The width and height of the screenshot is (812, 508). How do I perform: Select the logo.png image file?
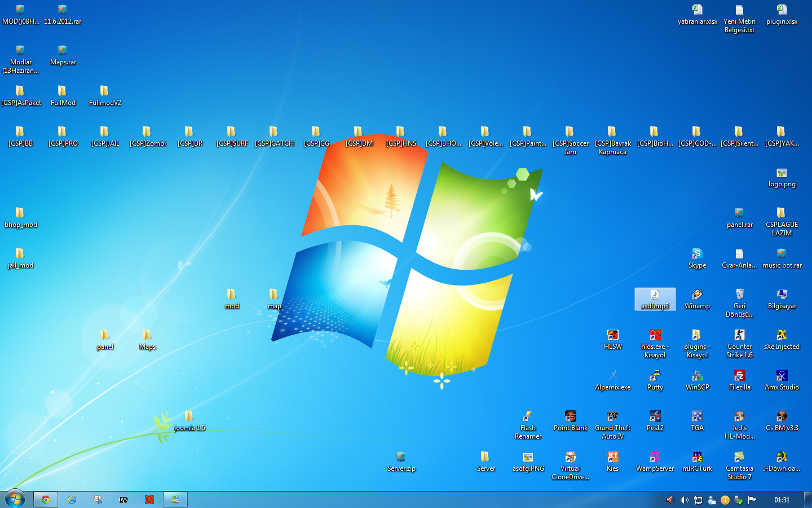[x=782, y=177]
